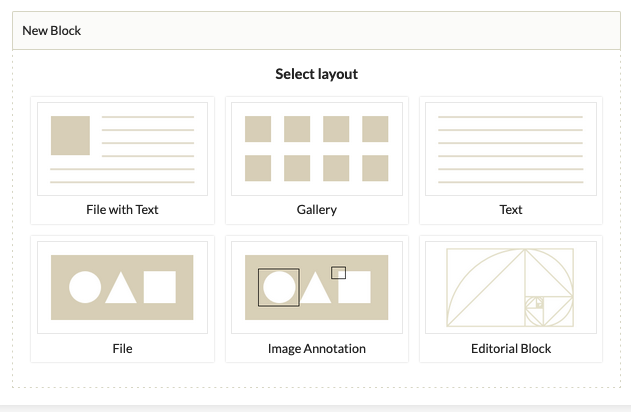Click the boxed circle in Image Annotation thumbnail
The image size is (631, 412).
(x=278, y=287)
